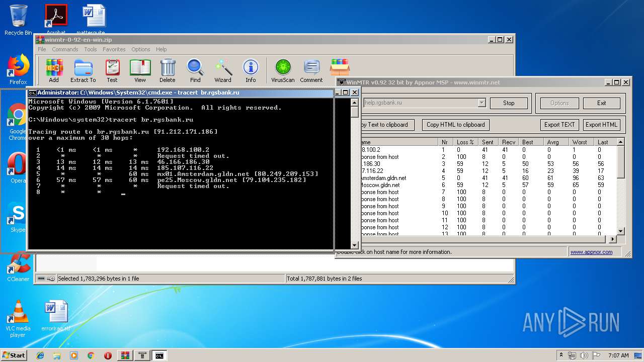The image size is (644, 362).
Task: Open the View tool in WinRAR
Action: click(x=140, y=71)
